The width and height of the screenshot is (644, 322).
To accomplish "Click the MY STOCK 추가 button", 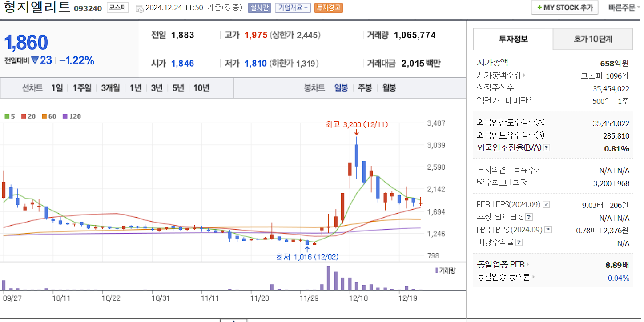I will [564, 7].
